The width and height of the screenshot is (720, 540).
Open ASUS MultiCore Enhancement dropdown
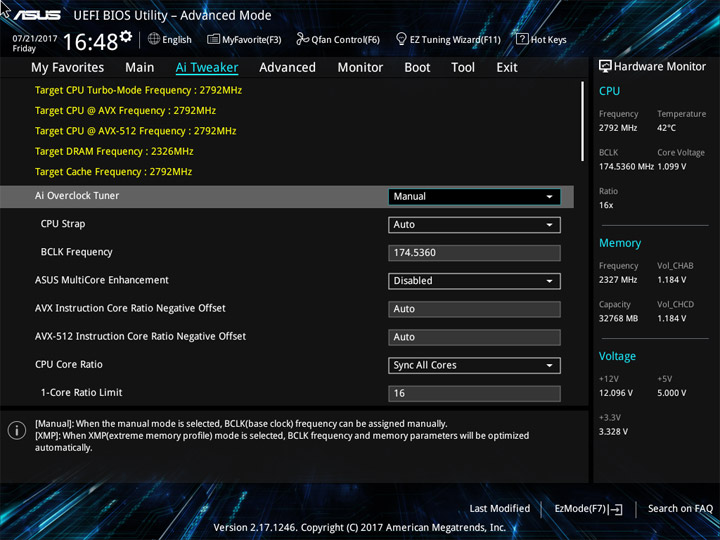pyautogui.click(x=474, y=281)
